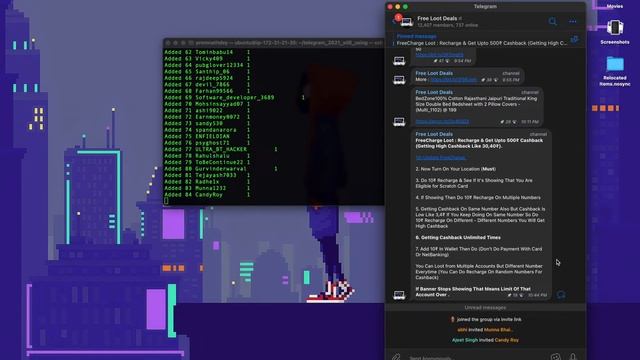
Task: Open the Screenshots item on the desktop
Action: point(615,32)
